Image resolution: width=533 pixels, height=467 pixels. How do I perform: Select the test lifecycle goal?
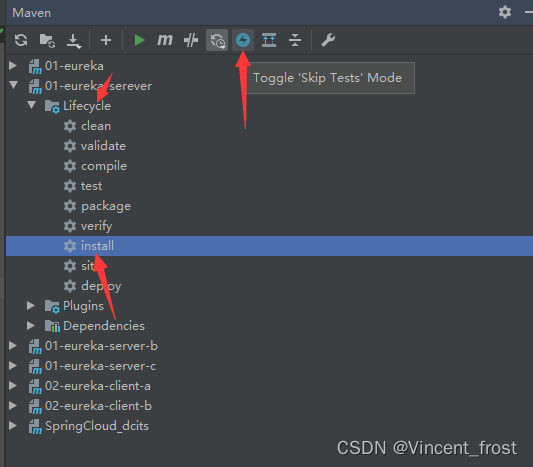point(91,186)
